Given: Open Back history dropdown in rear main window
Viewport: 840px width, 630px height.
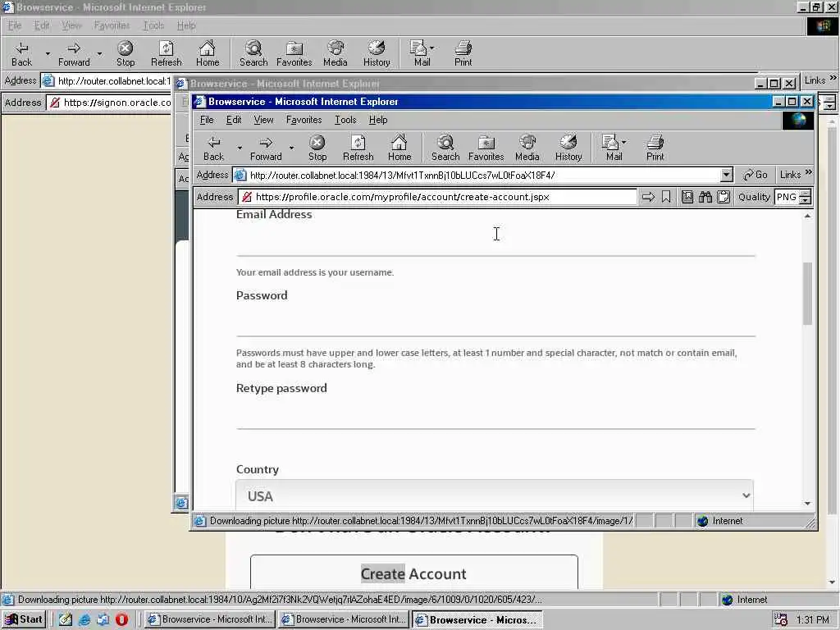Looking at the screenshot, I should [48, 53].
